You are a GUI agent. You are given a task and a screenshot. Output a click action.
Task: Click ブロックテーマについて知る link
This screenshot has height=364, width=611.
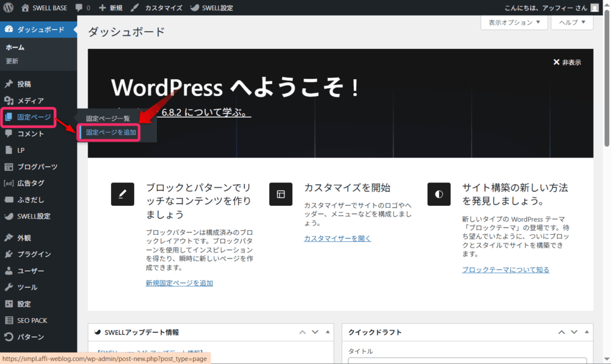pos(506,270)
